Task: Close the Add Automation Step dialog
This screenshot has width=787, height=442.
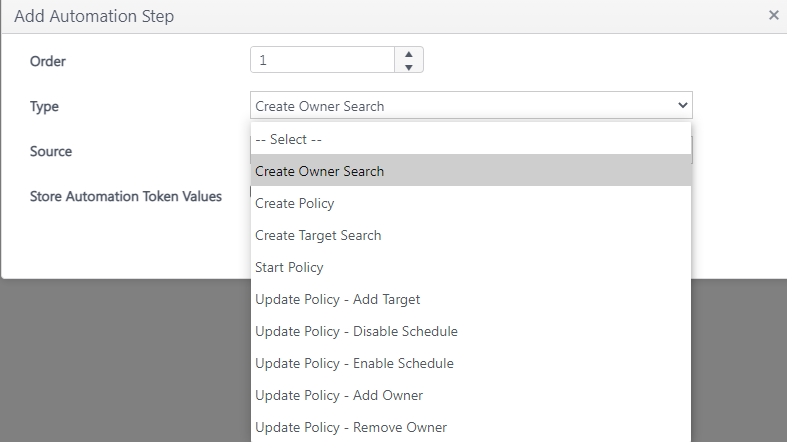Action: (773, 15)
